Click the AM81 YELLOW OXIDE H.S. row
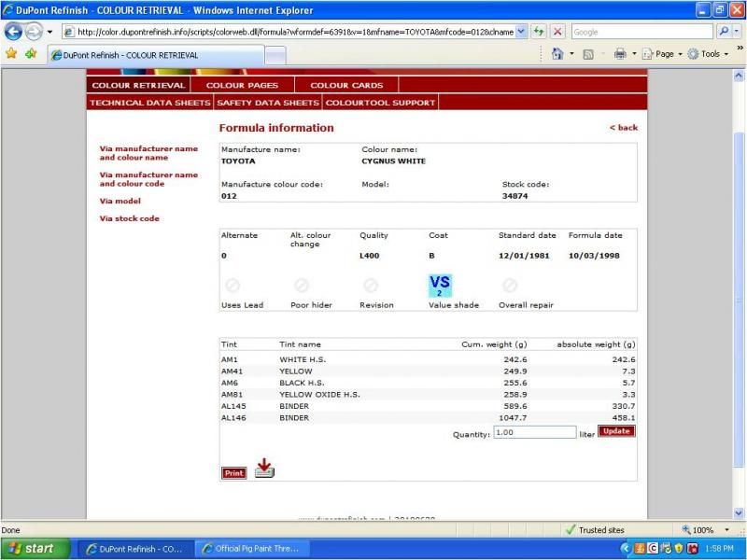Screen dimensions: 747x560 point(428,394)
